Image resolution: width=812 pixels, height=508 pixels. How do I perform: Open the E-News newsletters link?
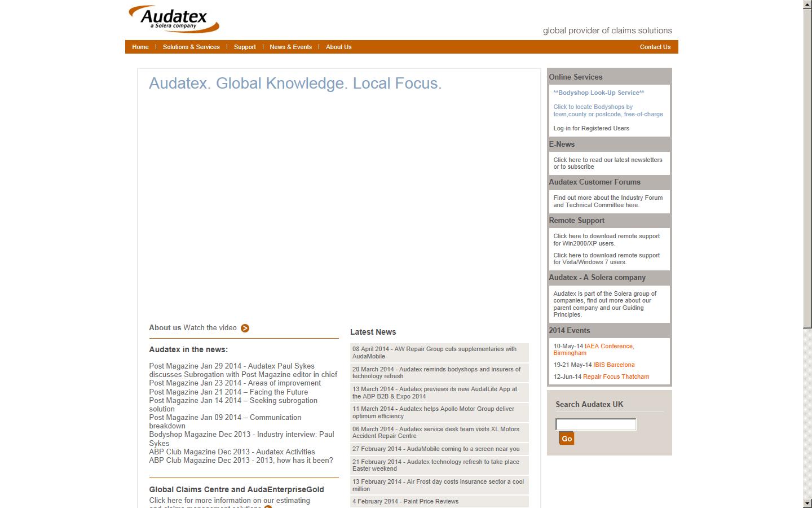(x=608, y=163)
